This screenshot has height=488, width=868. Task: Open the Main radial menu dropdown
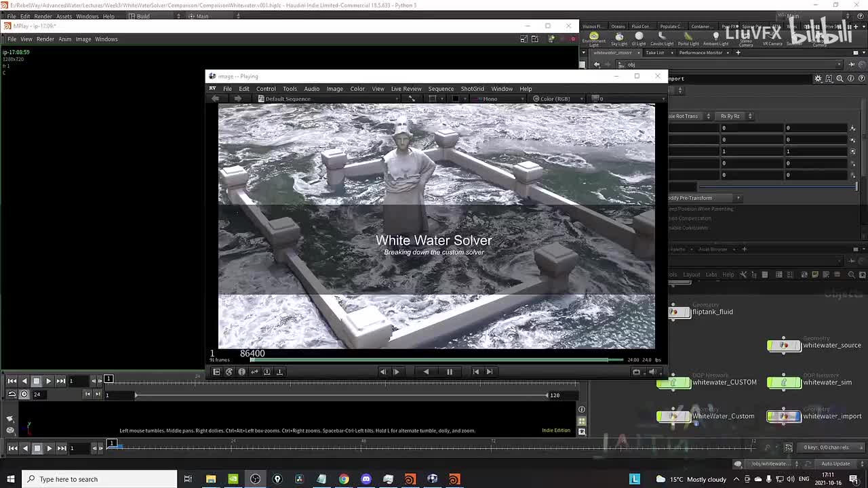pyautogui.click(x=215, y=16)
